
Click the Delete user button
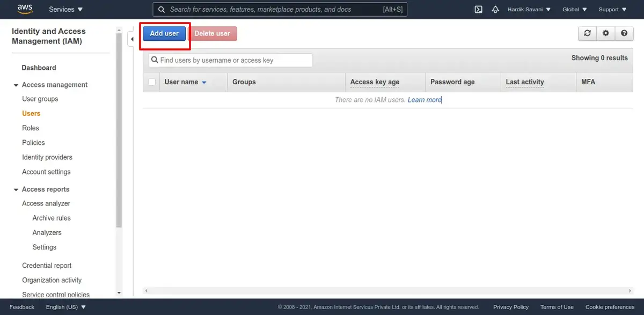coord(213,33)
